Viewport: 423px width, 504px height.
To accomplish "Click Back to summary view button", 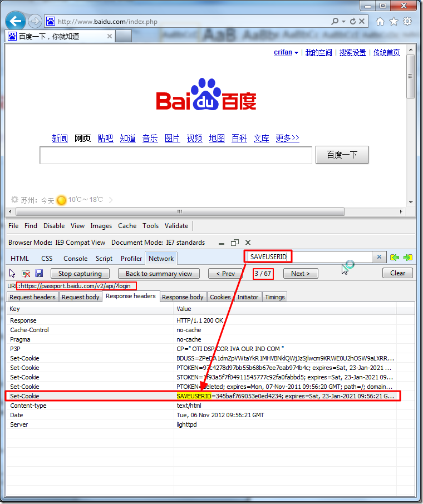I will coord(159,274).
